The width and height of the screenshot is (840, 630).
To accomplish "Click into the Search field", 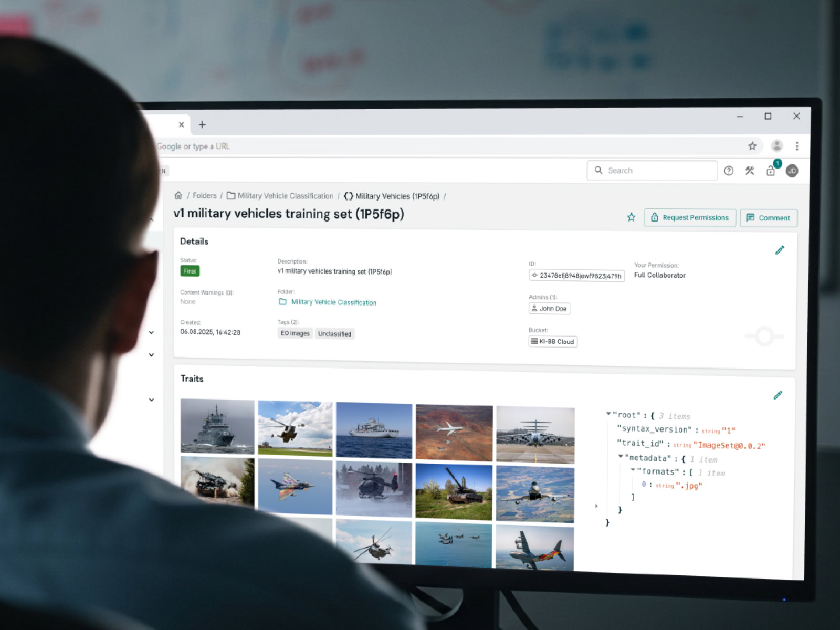I will [x=656, y=171].
